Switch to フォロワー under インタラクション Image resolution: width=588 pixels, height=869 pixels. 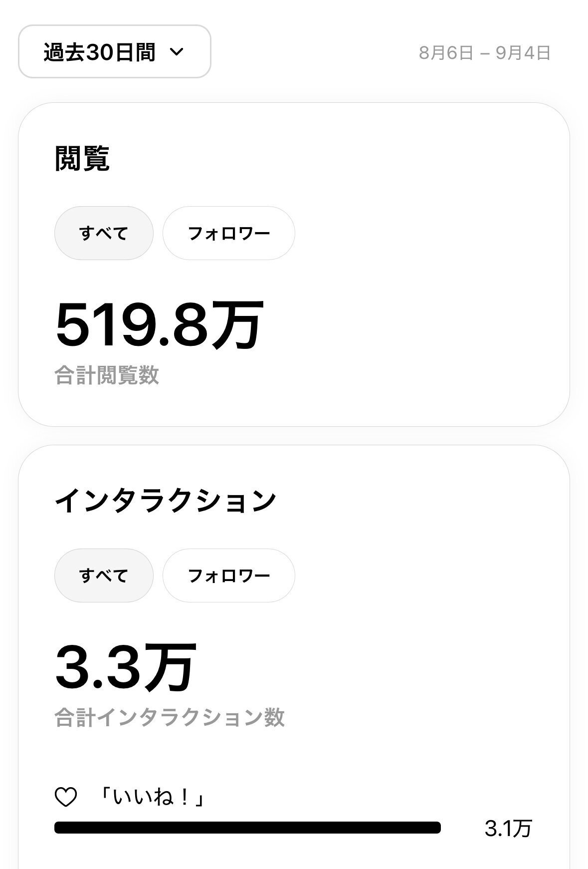pos(229,576)
